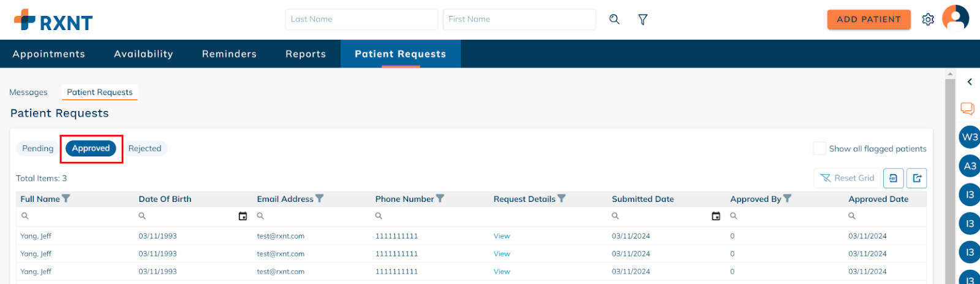Viewport: 980px width, 284px height.
Task: Switch to the Rejected filter
Action: tap(145, 148)
